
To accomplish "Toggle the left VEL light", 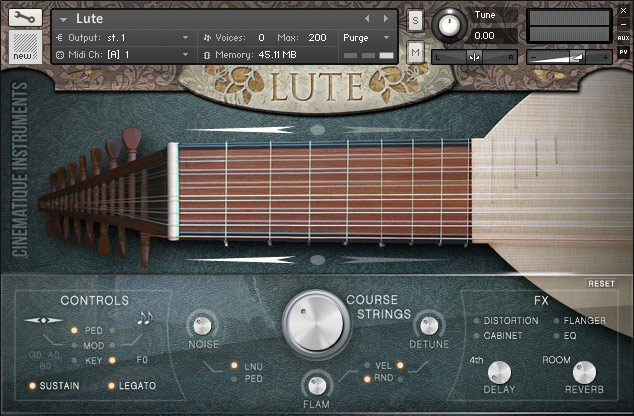I will point(367,365).
